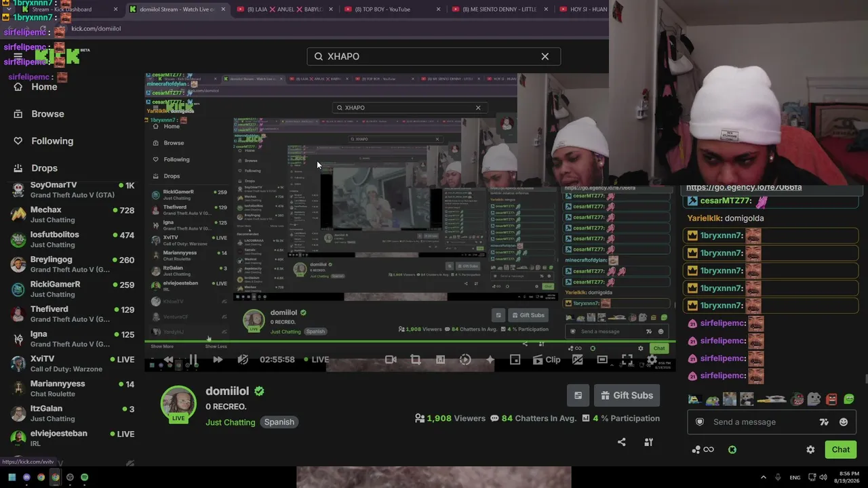Open Igna channel from sidebar

coord(73,339)
